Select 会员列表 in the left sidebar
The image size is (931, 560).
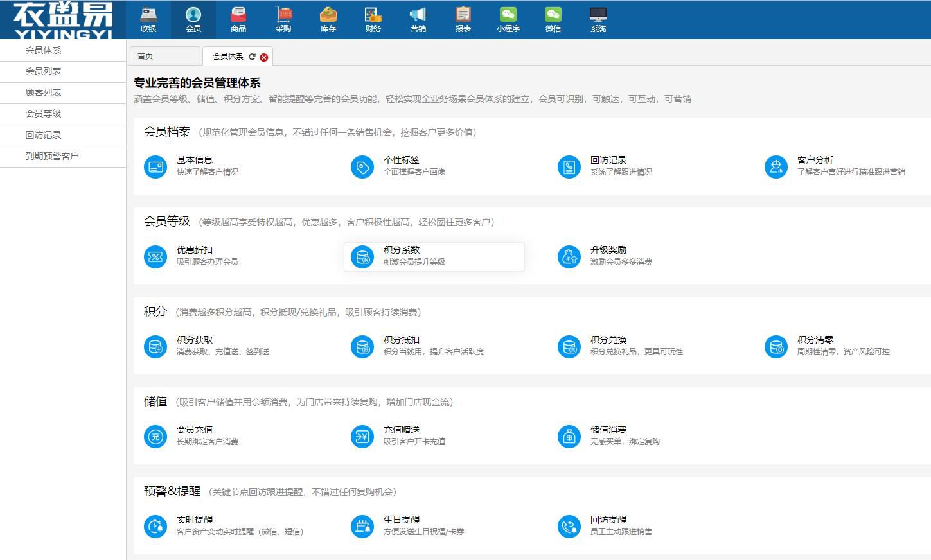tap(44, 71)
